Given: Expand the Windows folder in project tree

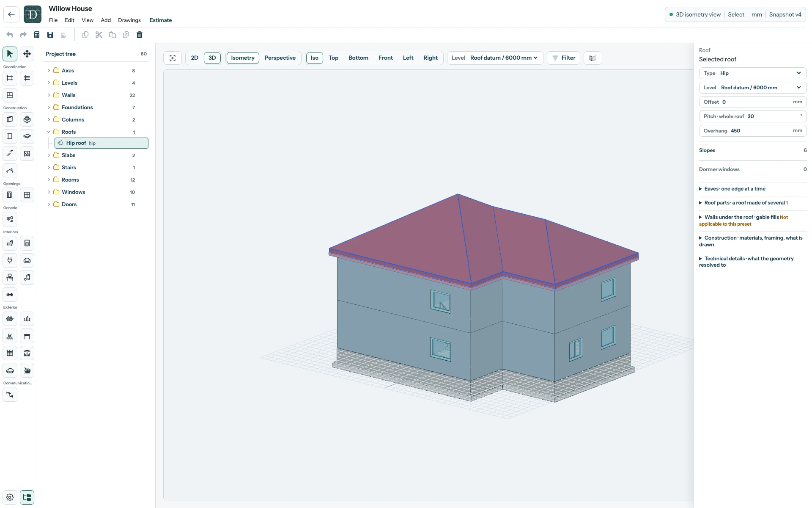Looking at the screenshot, I should [49, 192].
